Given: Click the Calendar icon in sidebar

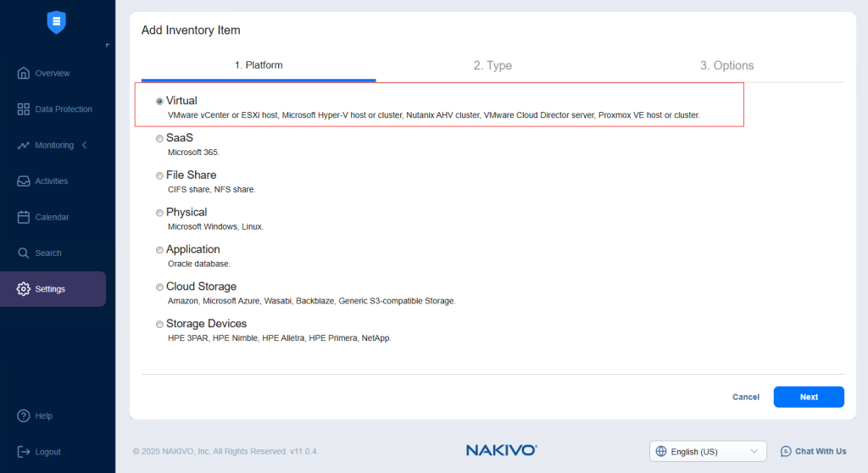Looking at the screenshot, I should pos(23,217).
